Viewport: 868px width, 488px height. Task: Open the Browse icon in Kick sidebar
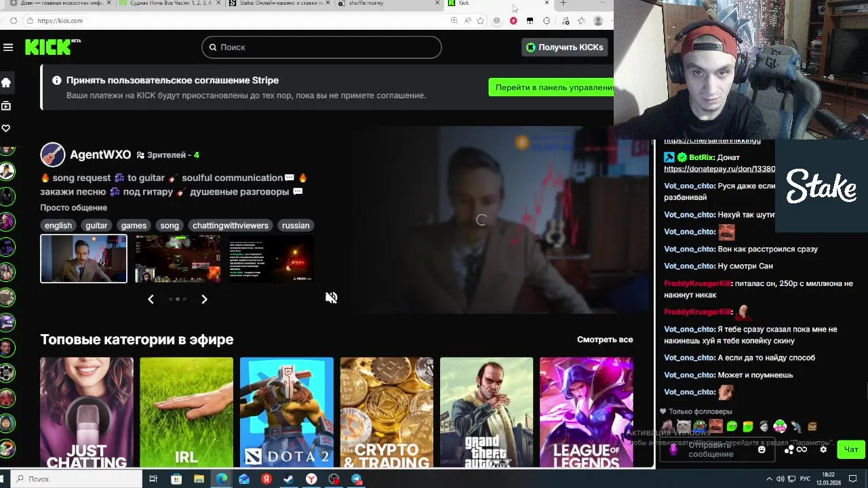click(x=6, y=106)
